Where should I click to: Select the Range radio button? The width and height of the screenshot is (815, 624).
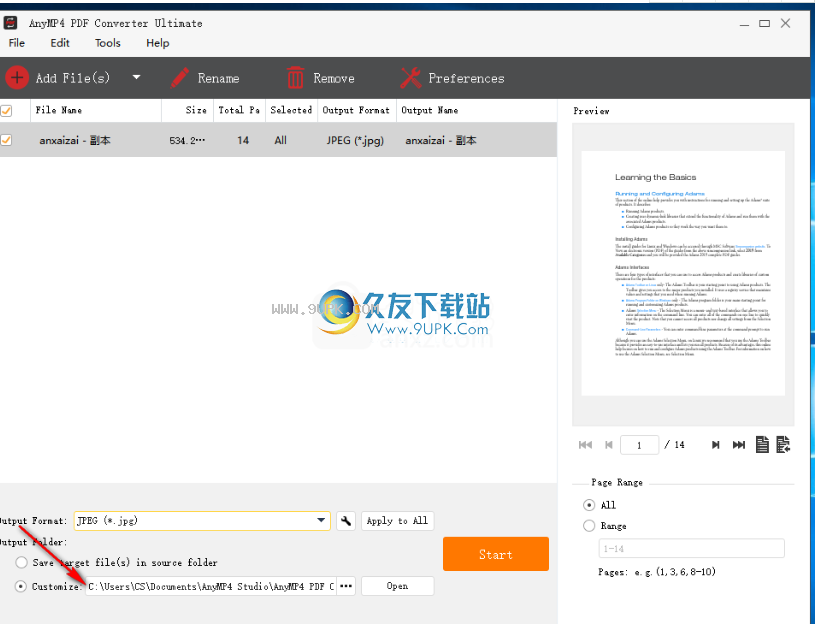589,526
